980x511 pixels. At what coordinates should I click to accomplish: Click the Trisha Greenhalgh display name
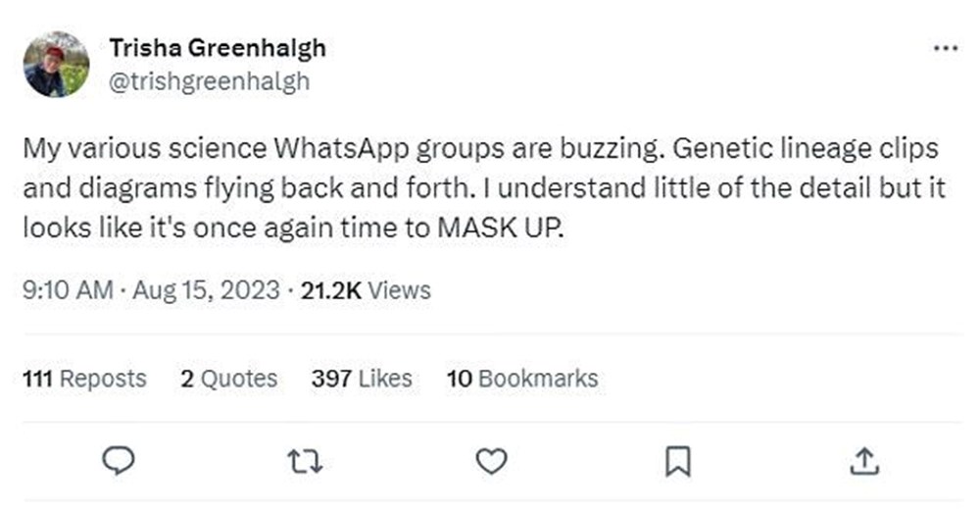click(217, 47)
